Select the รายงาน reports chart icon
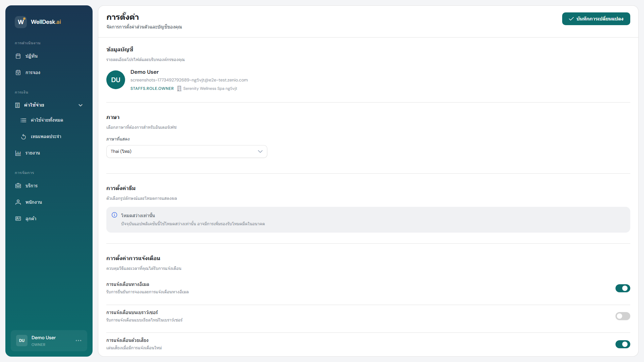Image resolution: width=644 pixels, height=362 pixels. pyautogui.click(x=18, y=153)
